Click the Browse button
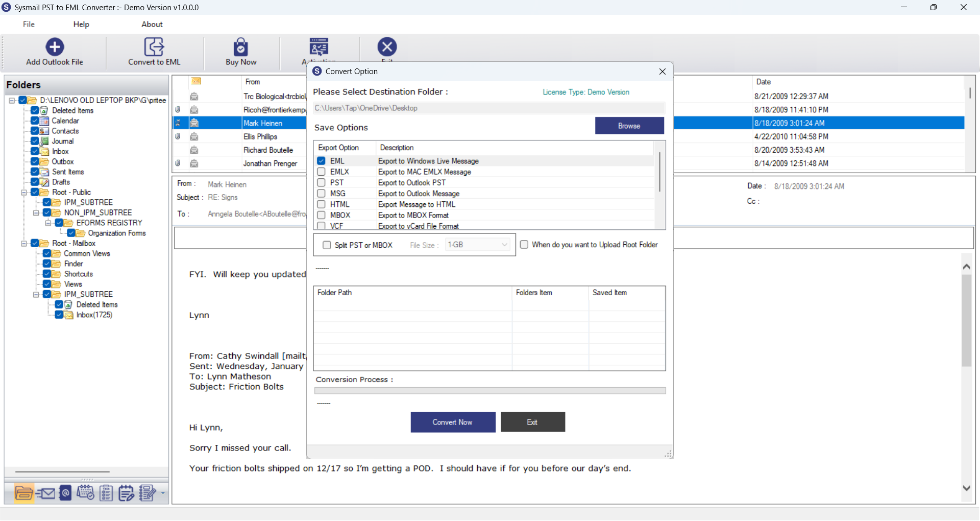Screen dimensions: 980x521 629,126
